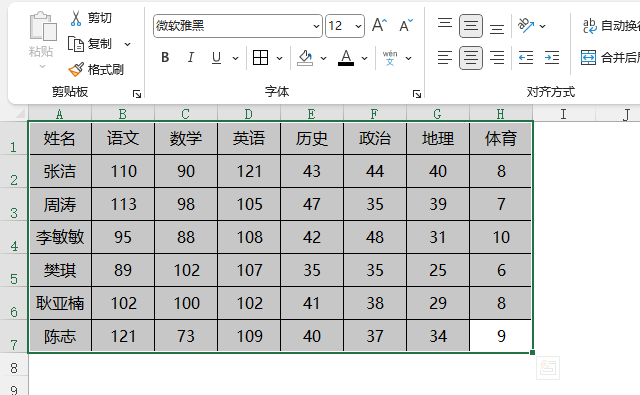
Task: Open the font size dropdown showing 12
Action: click(358, 26)
